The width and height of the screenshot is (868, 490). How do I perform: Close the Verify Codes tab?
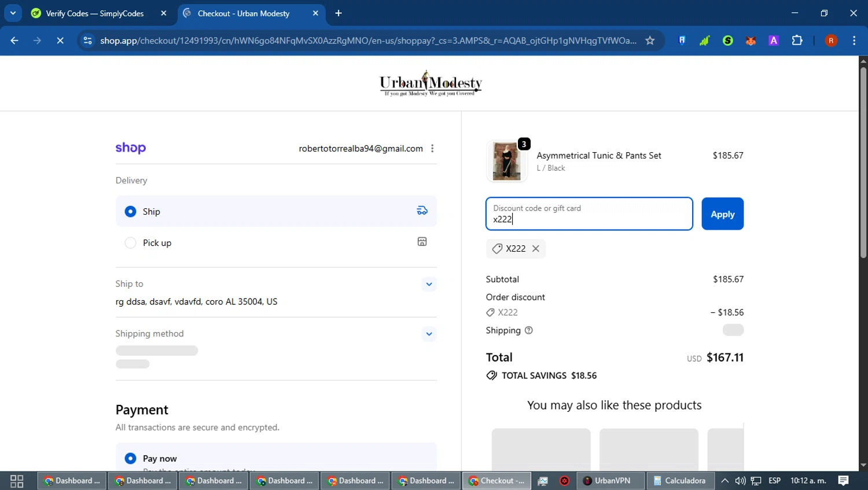[x=164, y=13]
